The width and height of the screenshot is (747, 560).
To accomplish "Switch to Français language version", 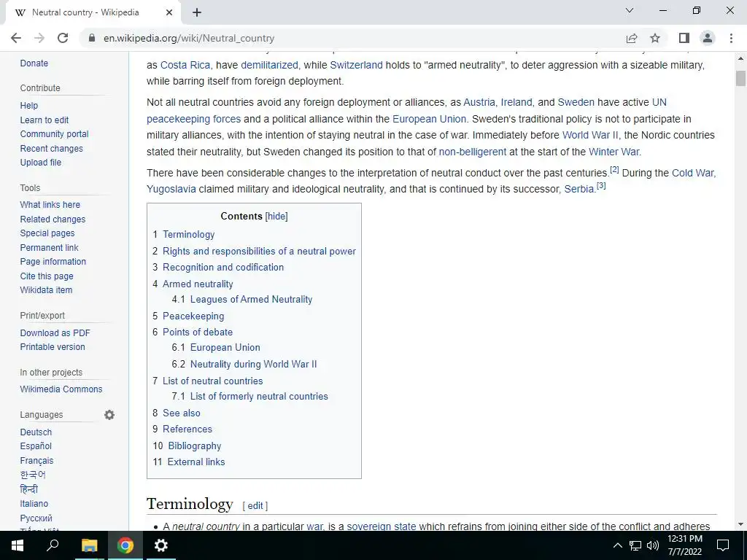I will point(36,461).
